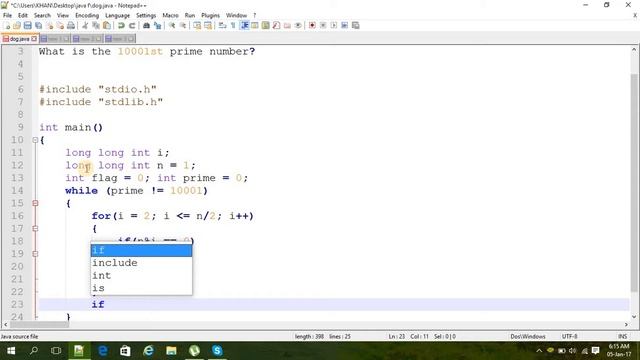640x360 pixels.
Task: Open Microsoft Edge from the taskbar
Action: coord(102,351)
